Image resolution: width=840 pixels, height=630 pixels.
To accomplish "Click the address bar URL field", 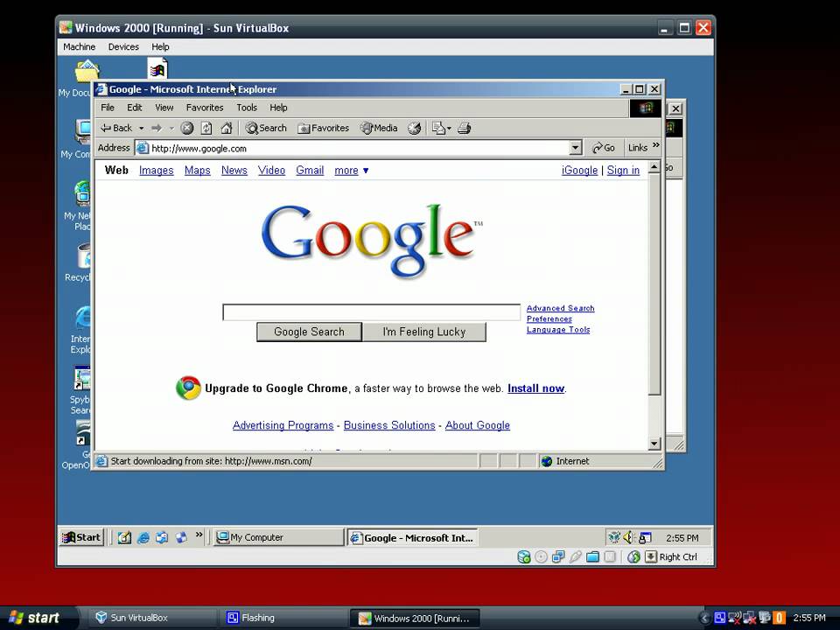I will [x=352, y=149].
